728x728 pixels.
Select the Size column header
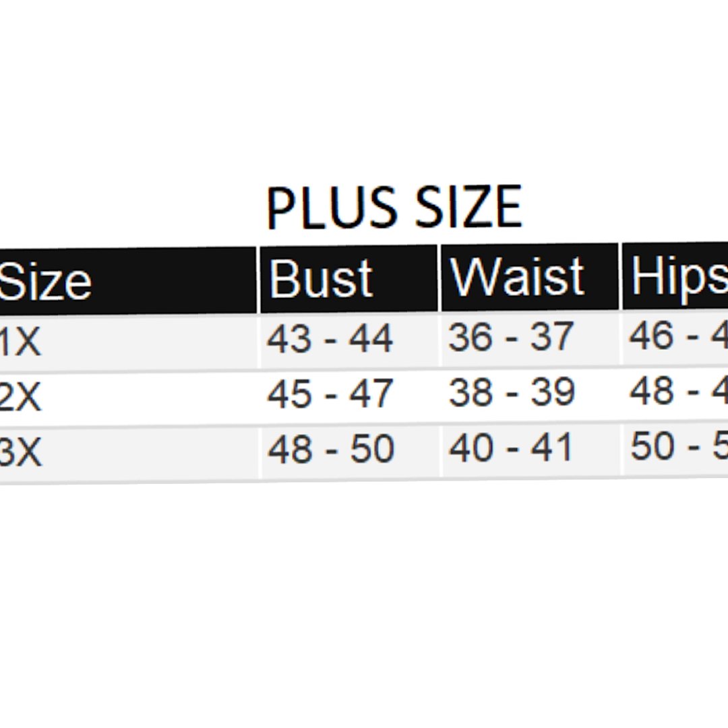(44, 280)
